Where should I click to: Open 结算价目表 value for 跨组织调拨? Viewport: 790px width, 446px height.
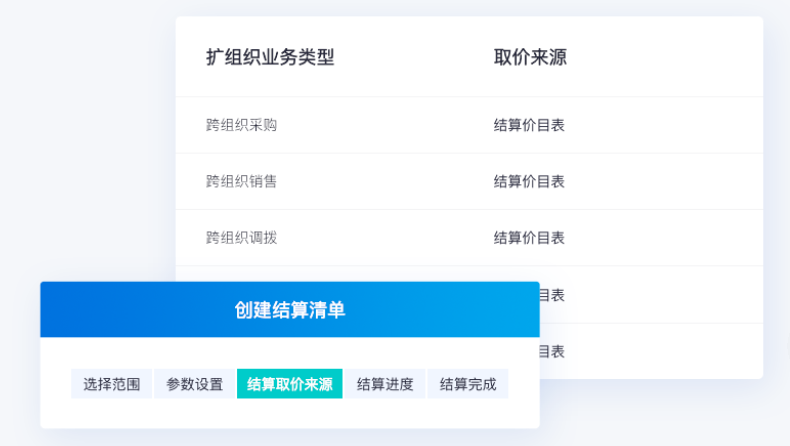tap(529, 238)
